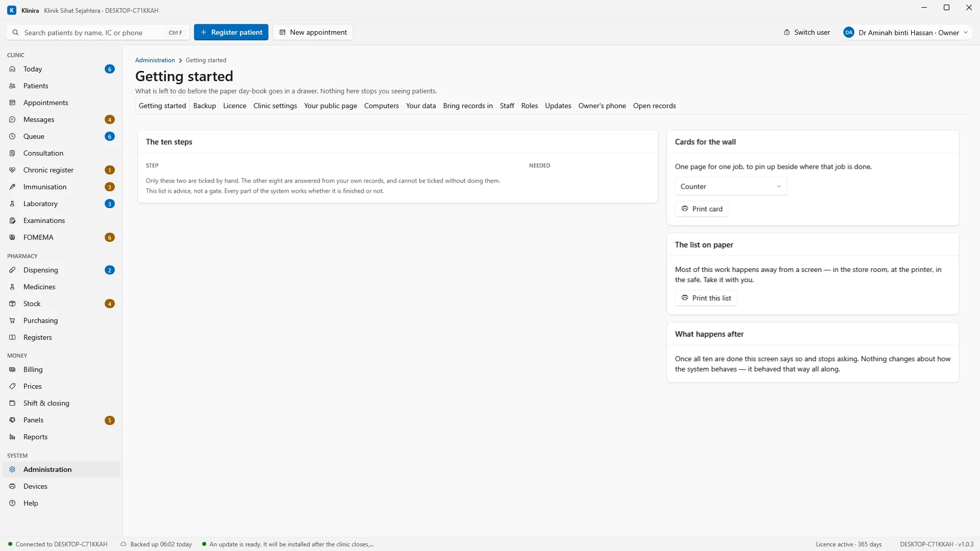Open Shift & closing in sidebar
The height and width of the screenshot is (551, 980).
pyautogui.click(x=61, y=403)
